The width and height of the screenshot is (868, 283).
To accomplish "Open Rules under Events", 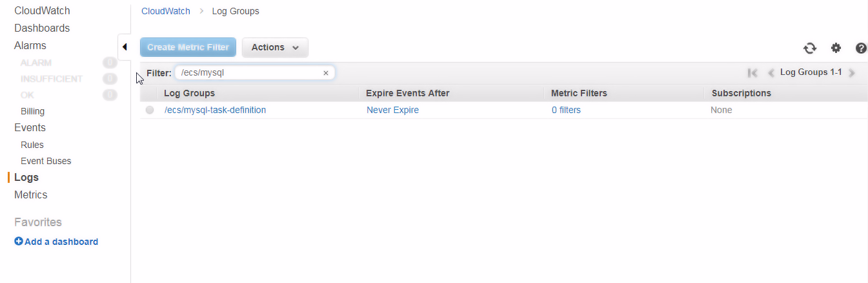I will [32, 145].
